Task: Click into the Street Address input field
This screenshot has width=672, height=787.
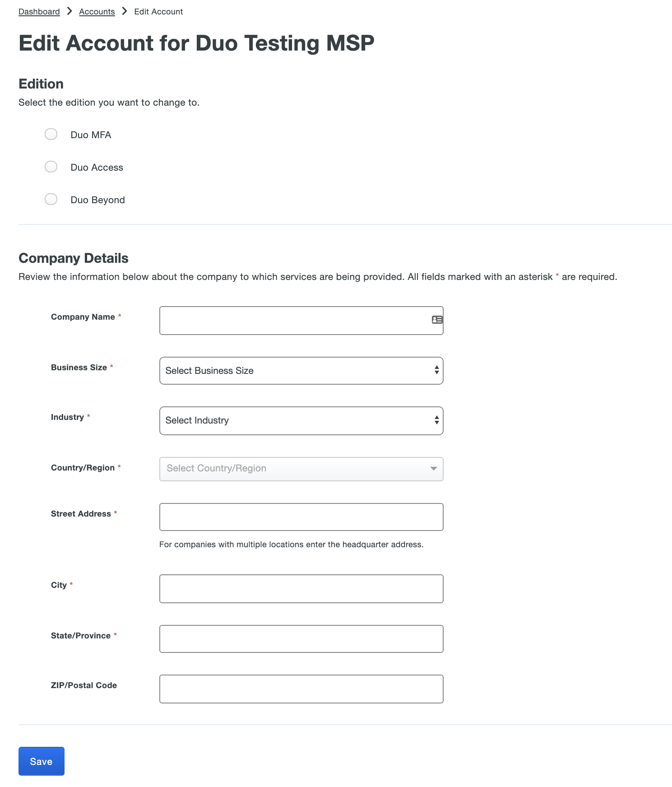Action: 301,517
